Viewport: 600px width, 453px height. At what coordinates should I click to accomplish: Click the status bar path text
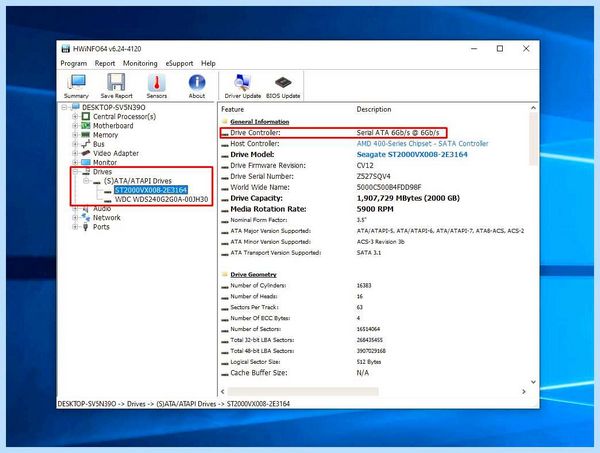pos(174,404)
